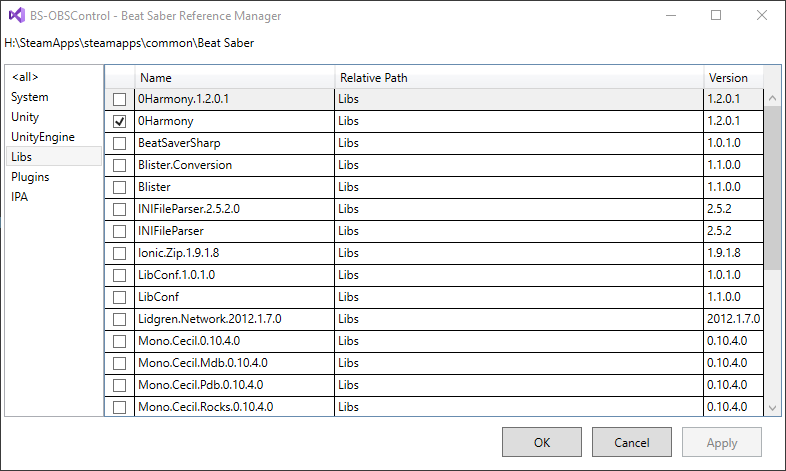This screenshot has height=471, width=786.
Task: Click the 1.9.1.8 version cell
Action: click(x=733, y=254)
